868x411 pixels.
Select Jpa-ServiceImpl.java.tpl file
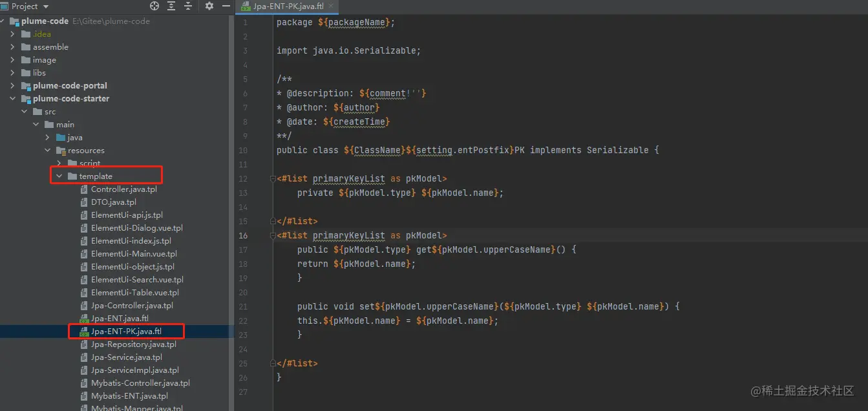(x=135, y=370)
